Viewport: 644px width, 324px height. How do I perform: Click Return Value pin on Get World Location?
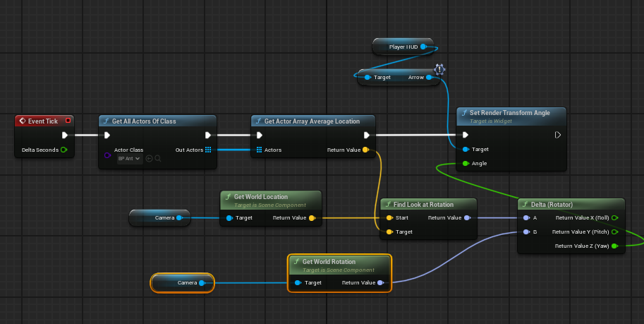tap(312, 218)
